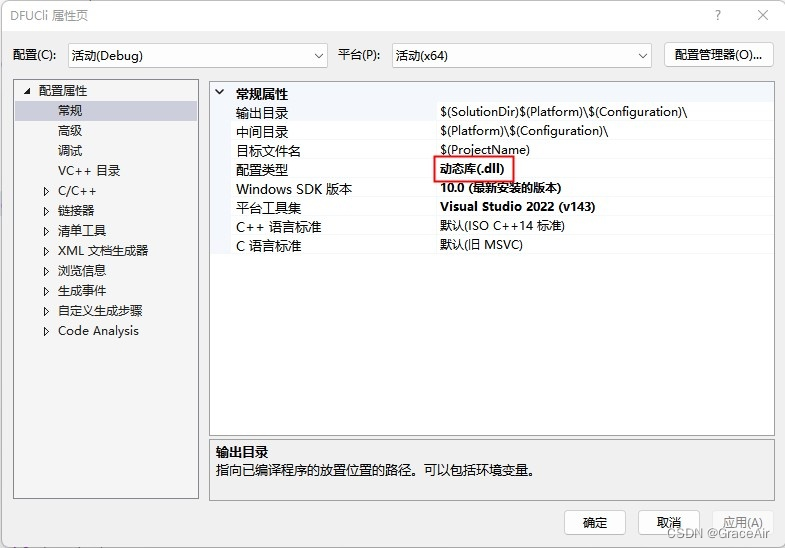
Task: Select the 浏览信息 tree item label
Action: (x=82, y=271)
